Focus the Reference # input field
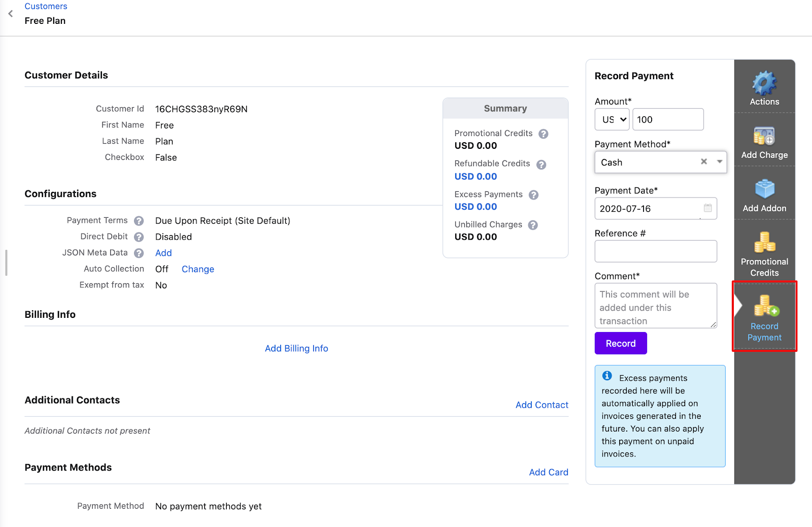The width and height of the screenshot is (812, 527). (655, 251)
